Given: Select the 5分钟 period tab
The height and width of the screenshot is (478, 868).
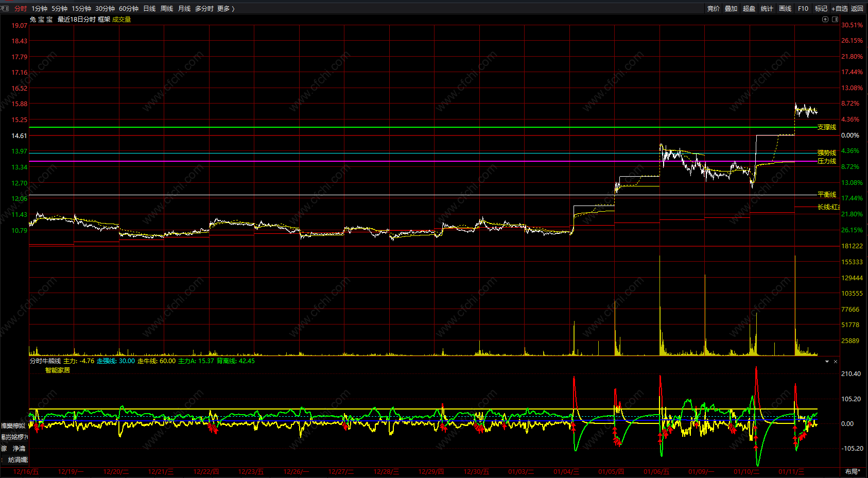Looking at the screenshot, I should click(x=59, y=9).
